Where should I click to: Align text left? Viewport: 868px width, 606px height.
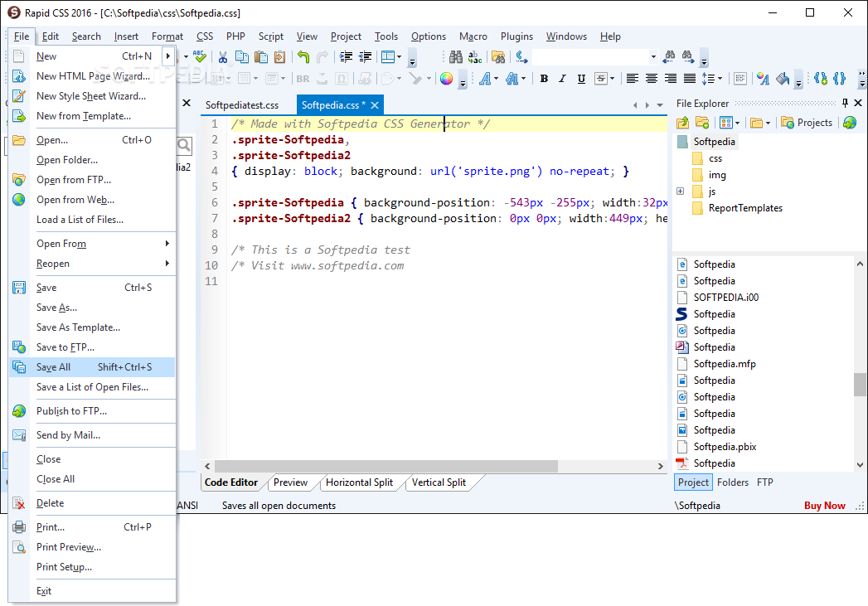coord(633,79)
